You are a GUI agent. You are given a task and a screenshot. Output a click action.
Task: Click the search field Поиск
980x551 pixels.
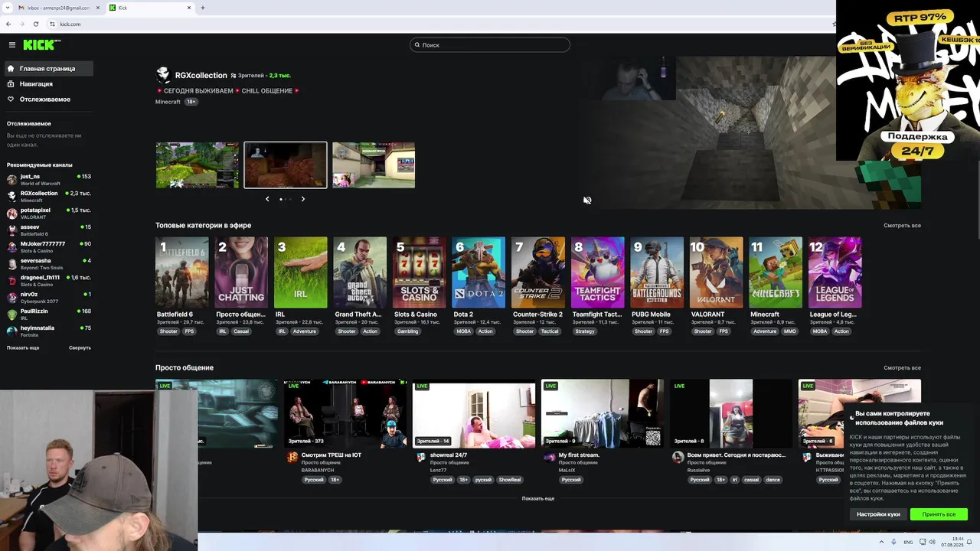(490, 45)
